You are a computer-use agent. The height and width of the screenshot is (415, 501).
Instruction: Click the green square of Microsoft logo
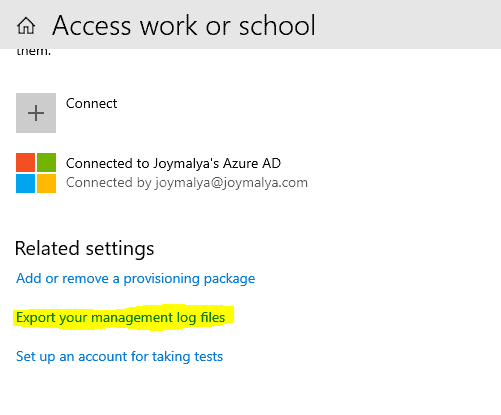[46, 162]
